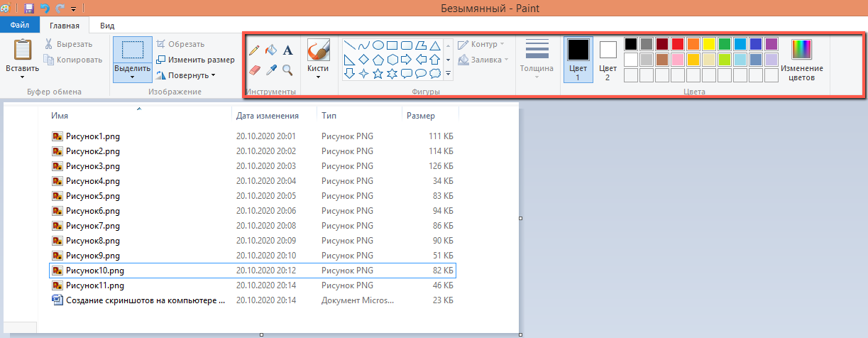Activate the Цвет 1 color box
Image resolution: width=868 pixels, height=338 pixels.
[578, 60]
